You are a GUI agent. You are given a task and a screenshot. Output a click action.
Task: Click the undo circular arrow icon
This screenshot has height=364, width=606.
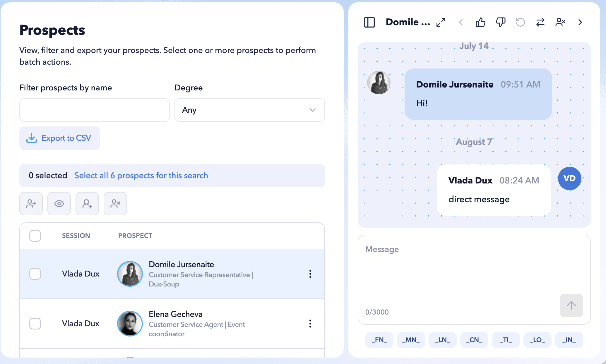pyautogui.click(x=521, y=22)
